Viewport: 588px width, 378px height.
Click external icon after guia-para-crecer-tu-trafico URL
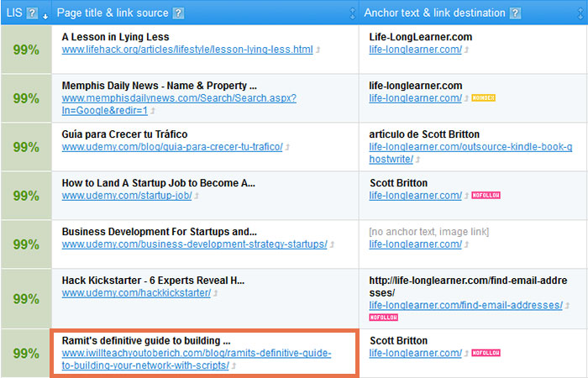tap(287, 147)
